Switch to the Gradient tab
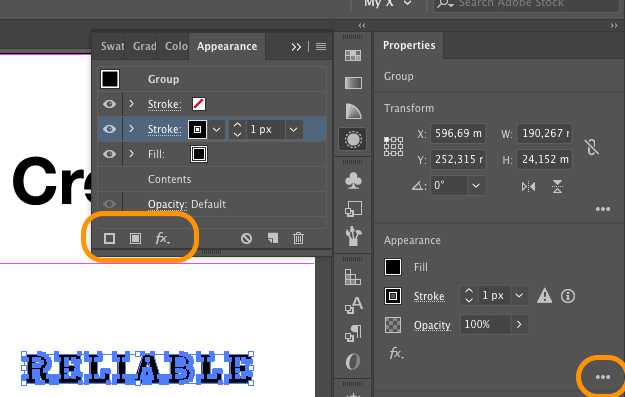Screen dimensions: 625x397 coord(144,46)
